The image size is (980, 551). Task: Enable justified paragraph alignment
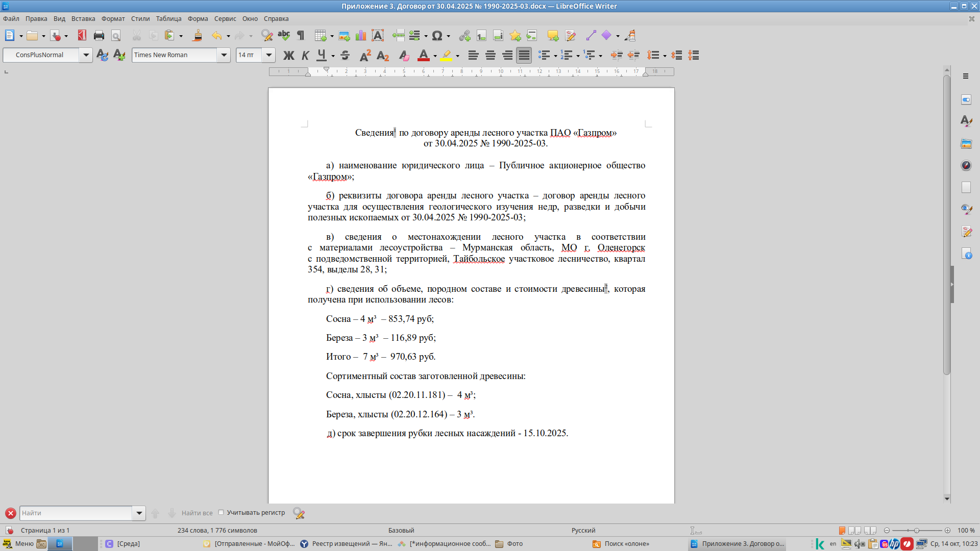[524, 55]
